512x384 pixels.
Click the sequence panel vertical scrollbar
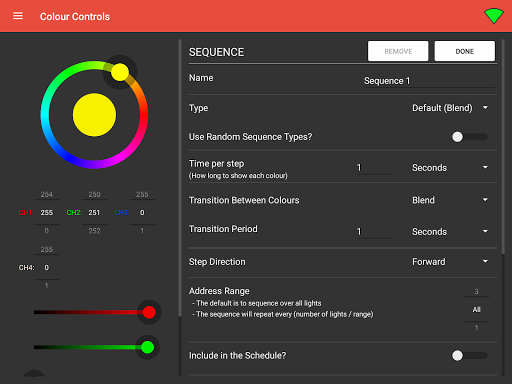[x=503, y=147]
